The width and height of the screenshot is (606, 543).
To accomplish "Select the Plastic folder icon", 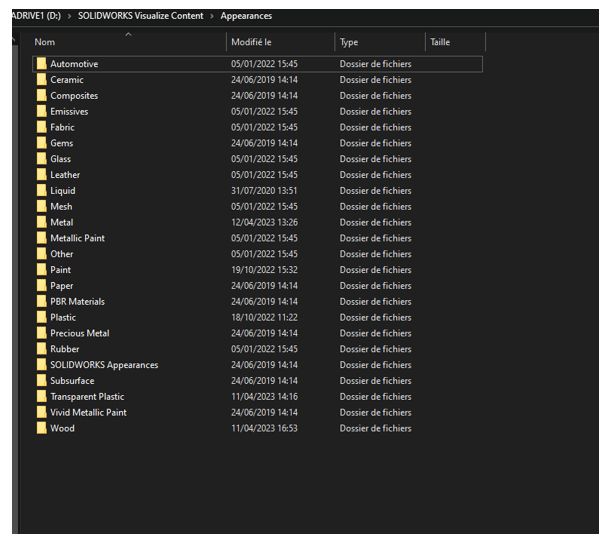I will 42,317.
